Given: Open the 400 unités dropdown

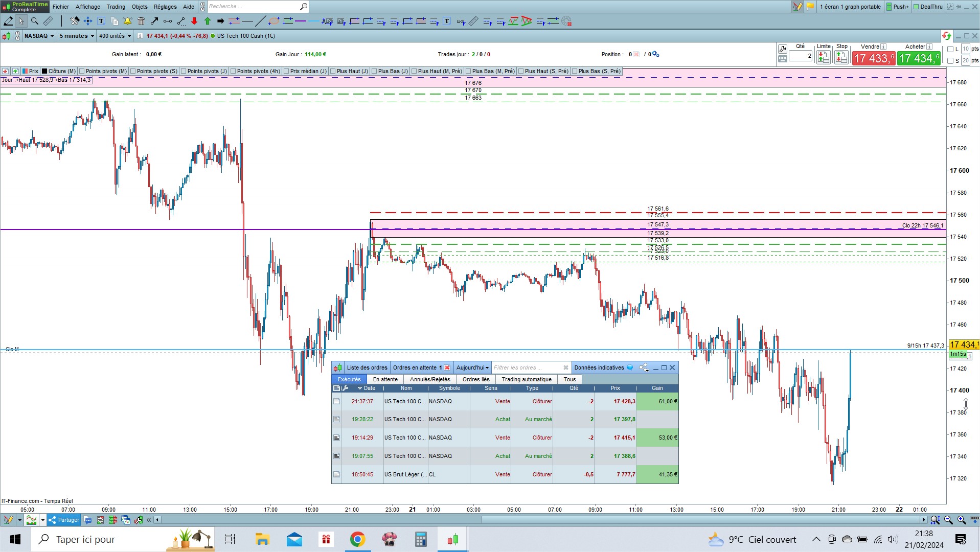Looking at the screenshot, I should [x=115, y=36].
